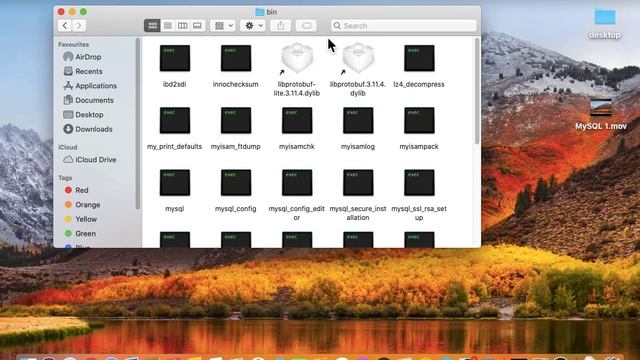
Task: Select the myisamchk executable
Action: [x=297, y=120]
